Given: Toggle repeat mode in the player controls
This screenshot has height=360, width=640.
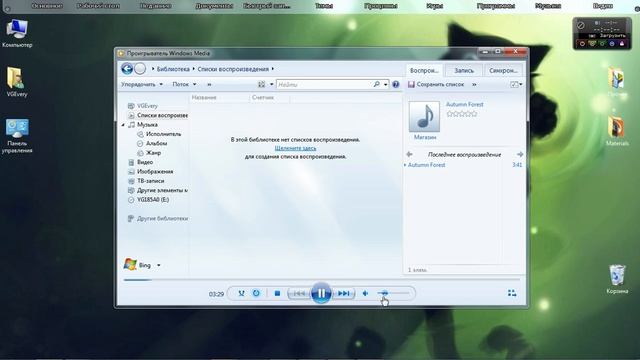Looking at the screenshot, I should (256, 293).
